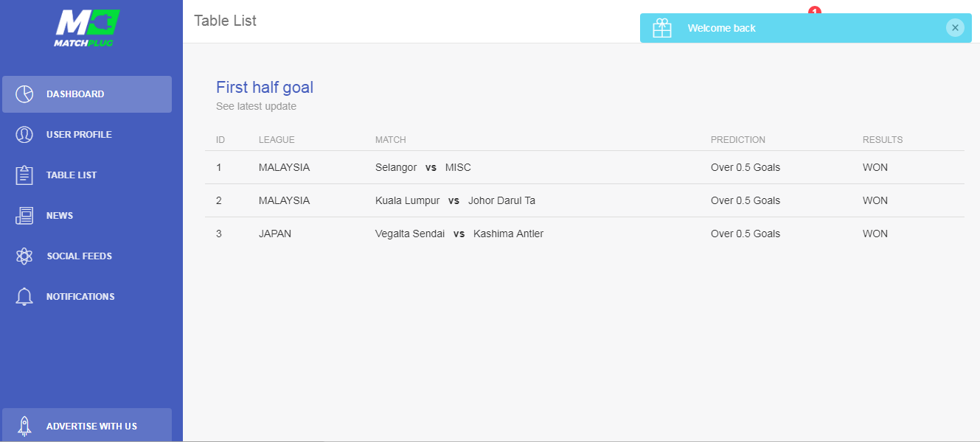980x442 pixels.
Task: Click the LEAGUE column header
Action: pos(277,140)
